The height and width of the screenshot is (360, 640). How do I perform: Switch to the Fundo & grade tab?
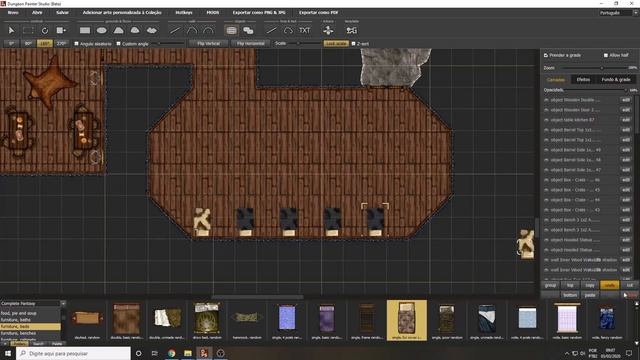coord(616,80)
